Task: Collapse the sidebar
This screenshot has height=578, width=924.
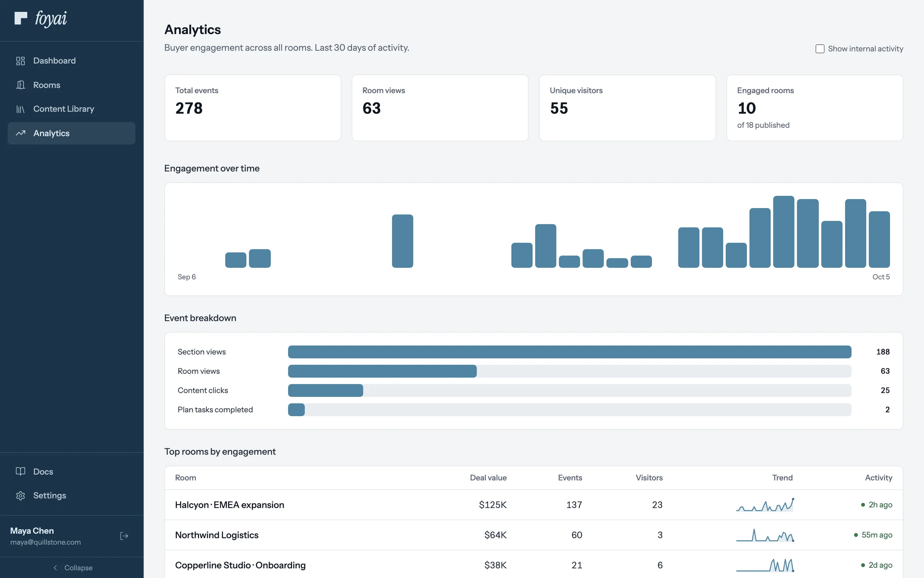Action: [x=72, y=568]
